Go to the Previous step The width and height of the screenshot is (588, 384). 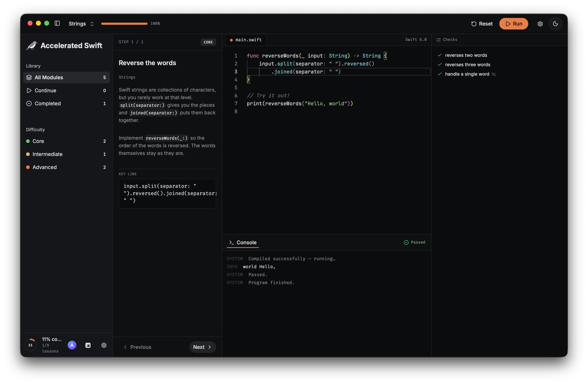(138, 347)
